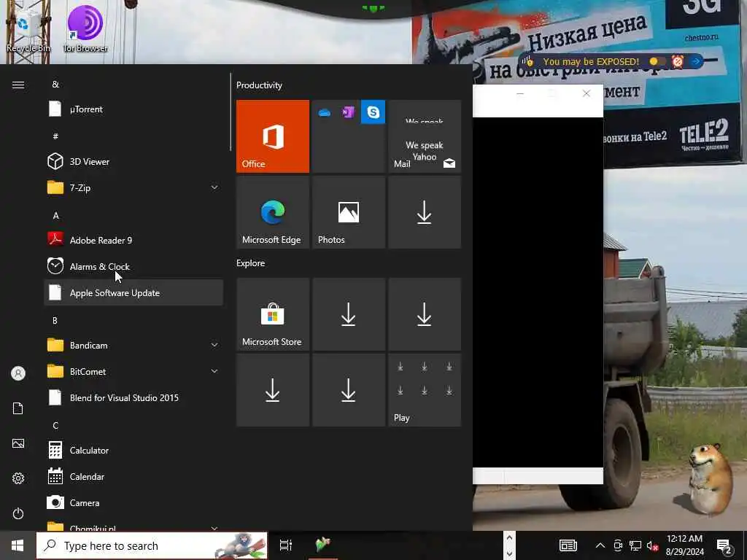Open the Office tile
This screenshot has width=747, height=560.
click(x=273, y=136)
